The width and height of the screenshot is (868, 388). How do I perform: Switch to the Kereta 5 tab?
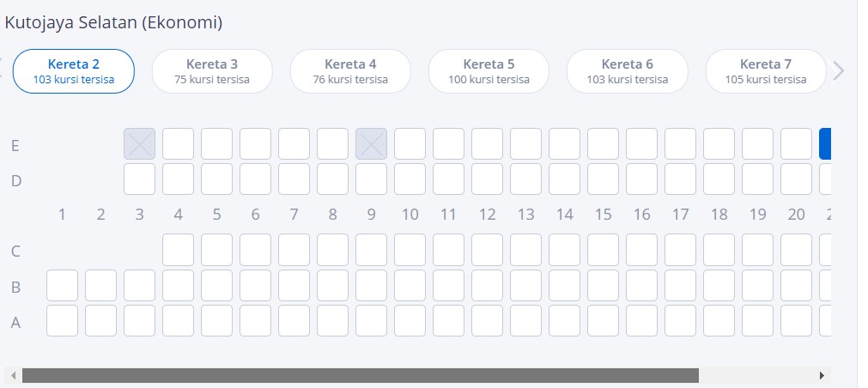pyautogui.click(x=489, y=71)
